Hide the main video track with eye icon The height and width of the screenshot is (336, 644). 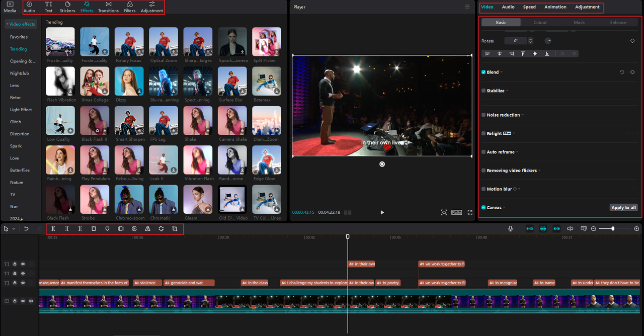(x=23, y=301)
